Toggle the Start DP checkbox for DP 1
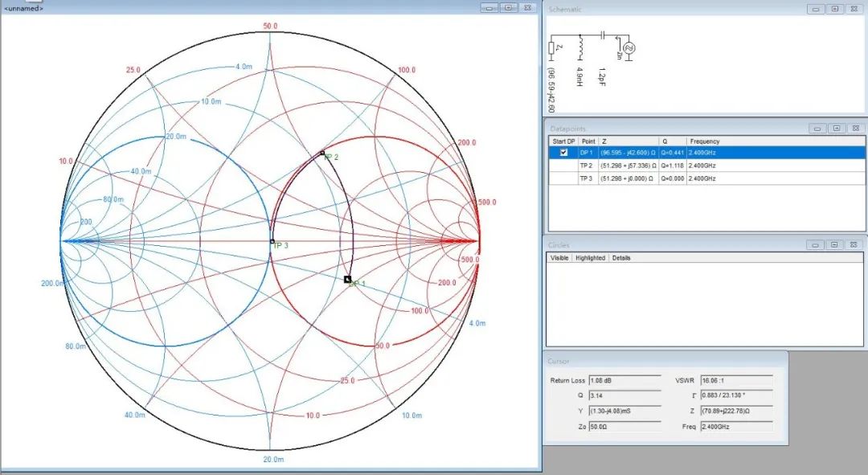The width and height of the screenshot is (868, 475). coord(563,153)
